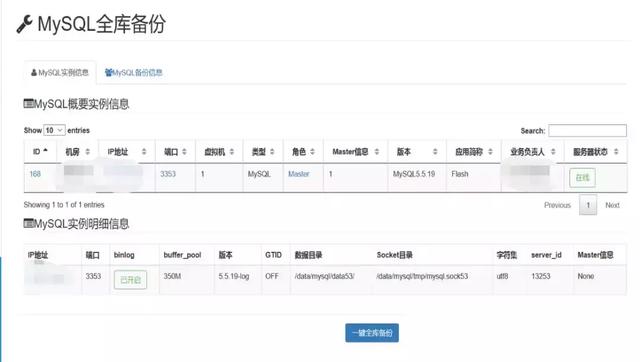Screen dimensions: 640x362
Task: Sort table by ID column
Action: (x=40, y=152)
